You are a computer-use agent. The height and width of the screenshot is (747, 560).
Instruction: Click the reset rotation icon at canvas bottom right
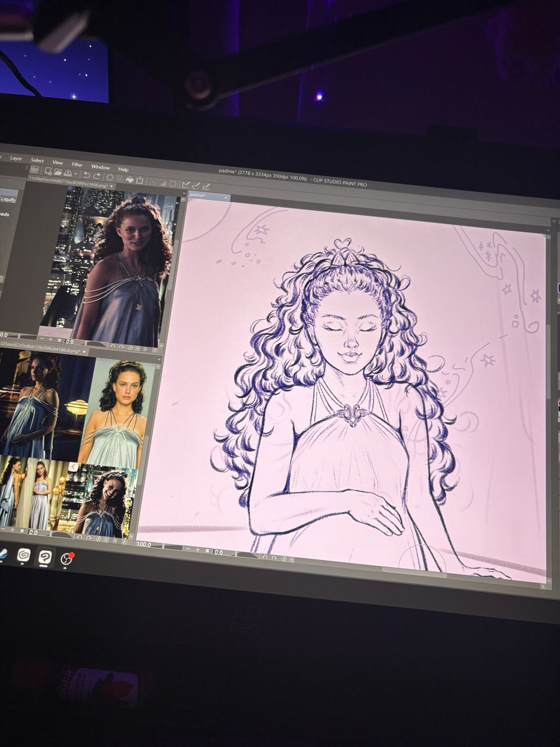click(x=284, y=558)
